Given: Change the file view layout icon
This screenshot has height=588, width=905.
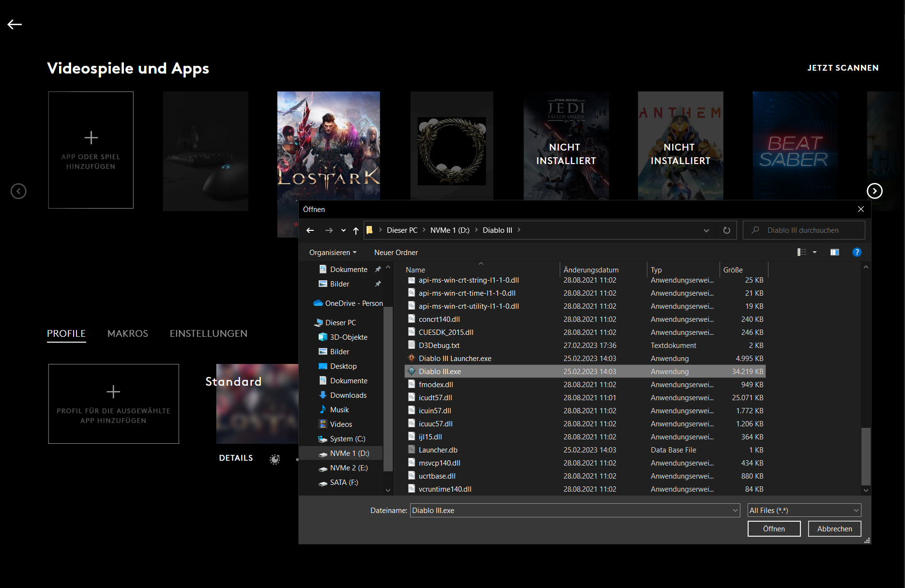Looking at the screenshot, I should coord(802,252).
